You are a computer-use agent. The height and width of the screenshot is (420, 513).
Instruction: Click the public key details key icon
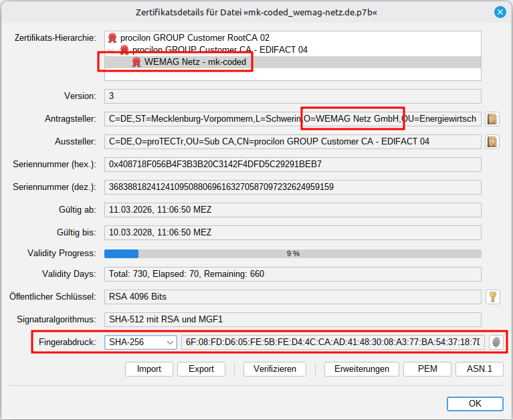[493, 297]
